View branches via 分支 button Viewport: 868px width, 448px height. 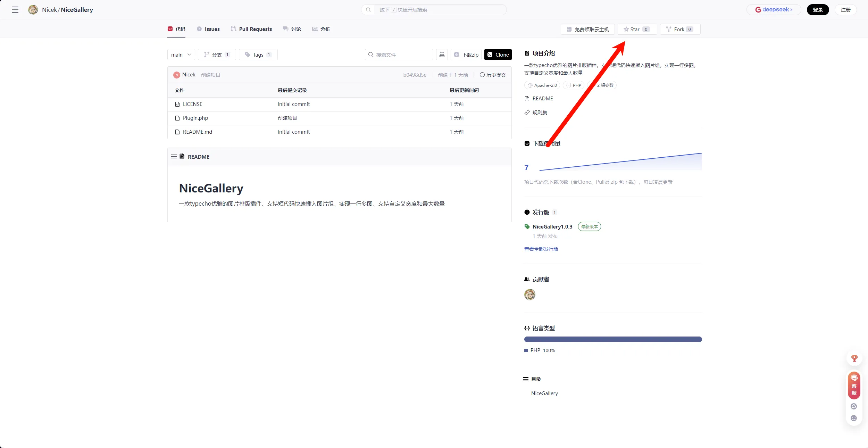click(217, 55)
